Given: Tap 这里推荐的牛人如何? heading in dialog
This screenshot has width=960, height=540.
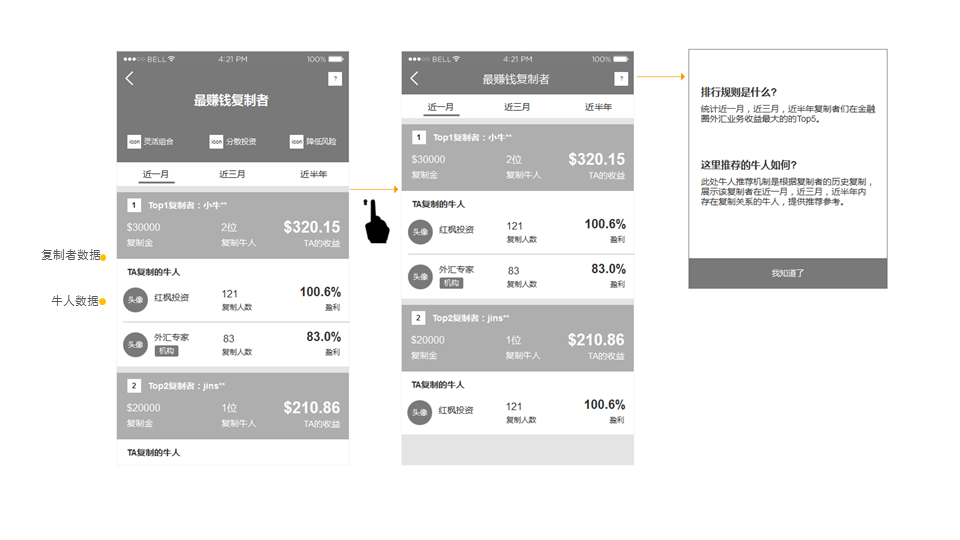Looking at the screenshot, I should [x=749, y=165].
